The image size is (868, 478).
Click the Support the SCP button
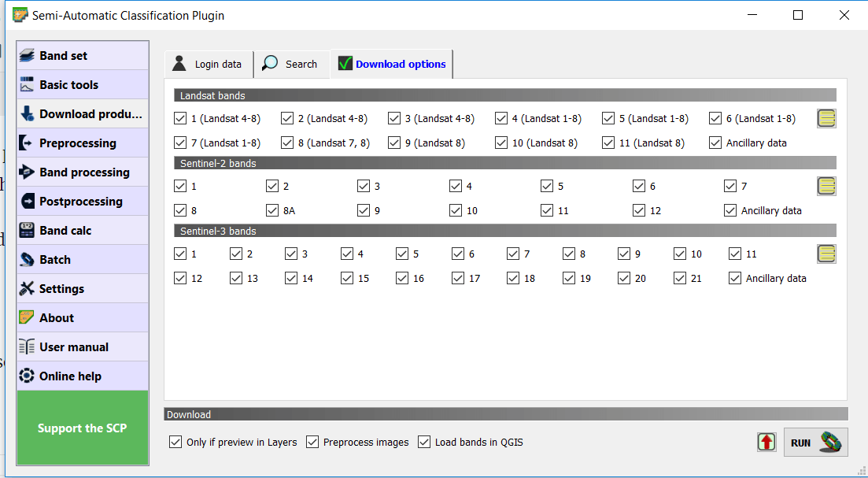click(x=83, y=428)
